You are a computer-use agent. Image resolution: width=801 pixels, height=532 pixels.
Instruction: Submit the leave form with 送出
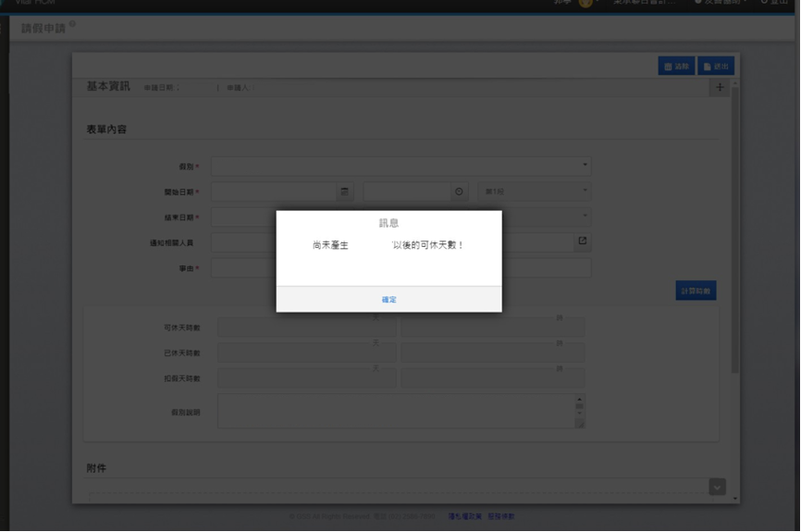coord(716,67)
